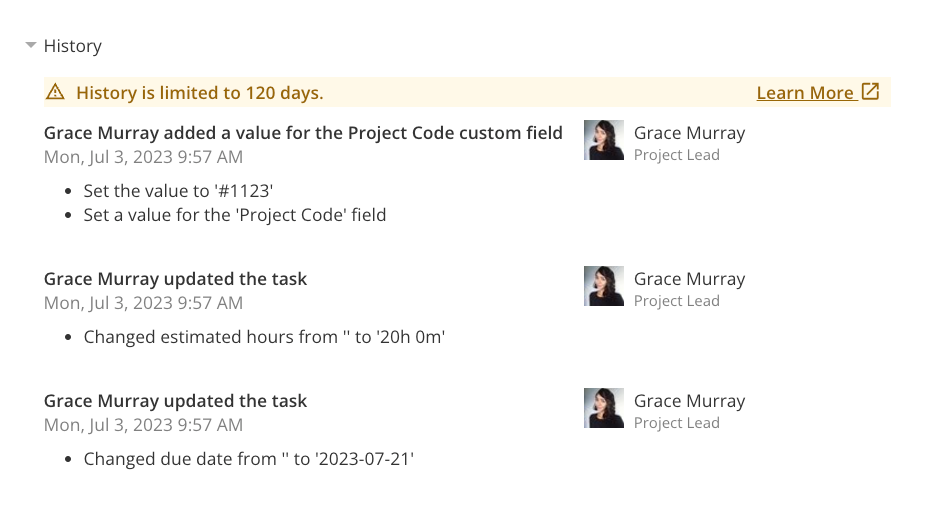Open the Learn More link
The width and height of the screenshot is (935, 507).
coord(805,93)
